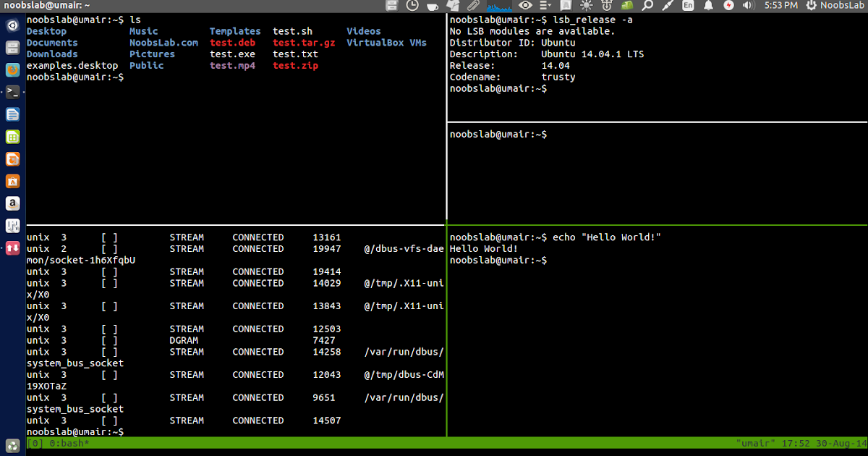Screen dimensions: 868x456
Task: Open the Ubuntu Software Center from the dock
Action: [12, 181]
